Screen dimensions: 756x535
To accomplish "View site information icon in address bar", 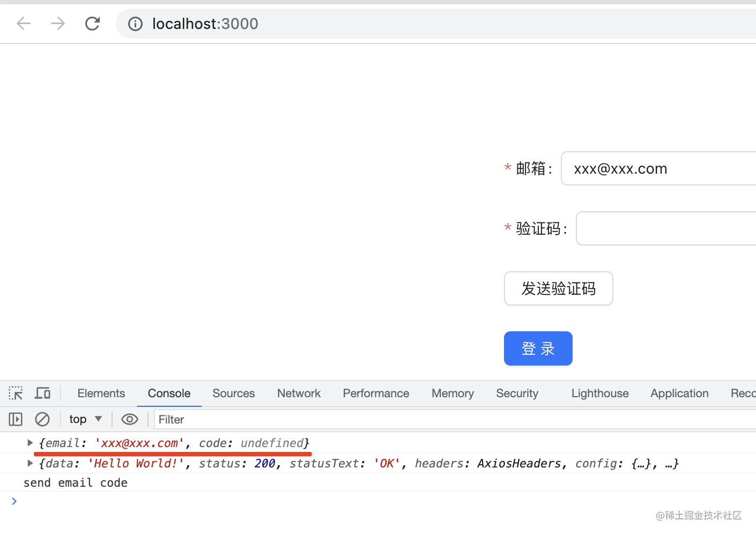I will 135,24.
